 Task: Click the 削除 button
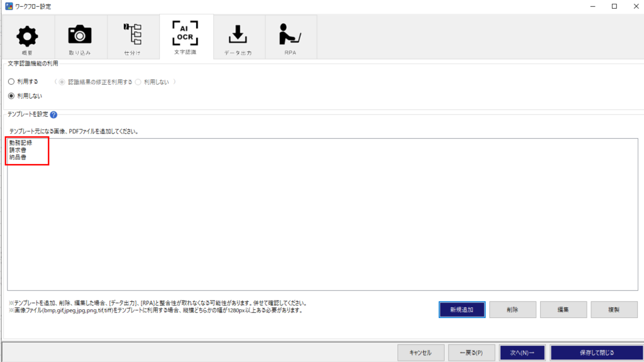click(x=513, y=309)
